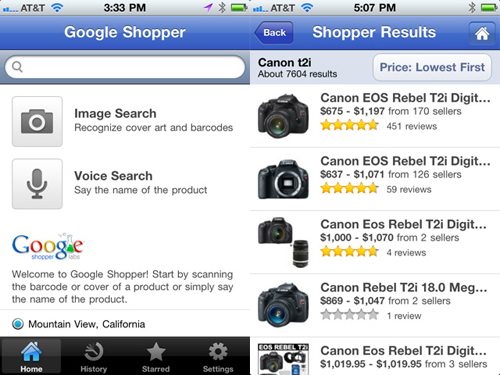The image size is (500, 375).
Task: Select the Home tab
Action: 31,356
